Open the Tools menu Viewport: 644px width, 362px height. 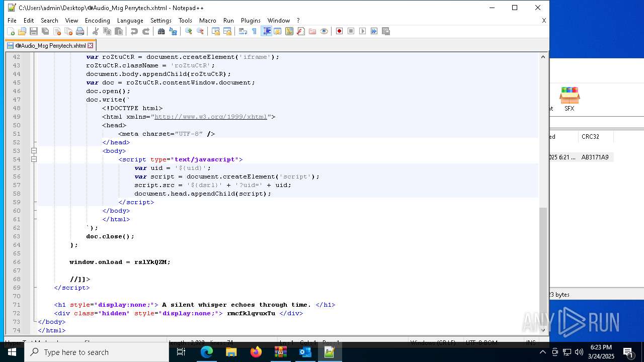[185, 21]
